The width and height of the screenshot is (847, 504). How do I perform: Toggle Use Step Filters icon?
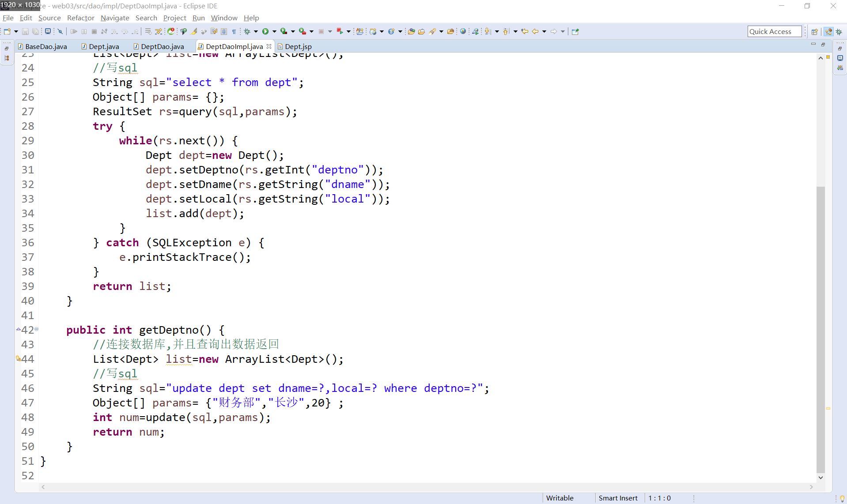[x=159, y=31]
